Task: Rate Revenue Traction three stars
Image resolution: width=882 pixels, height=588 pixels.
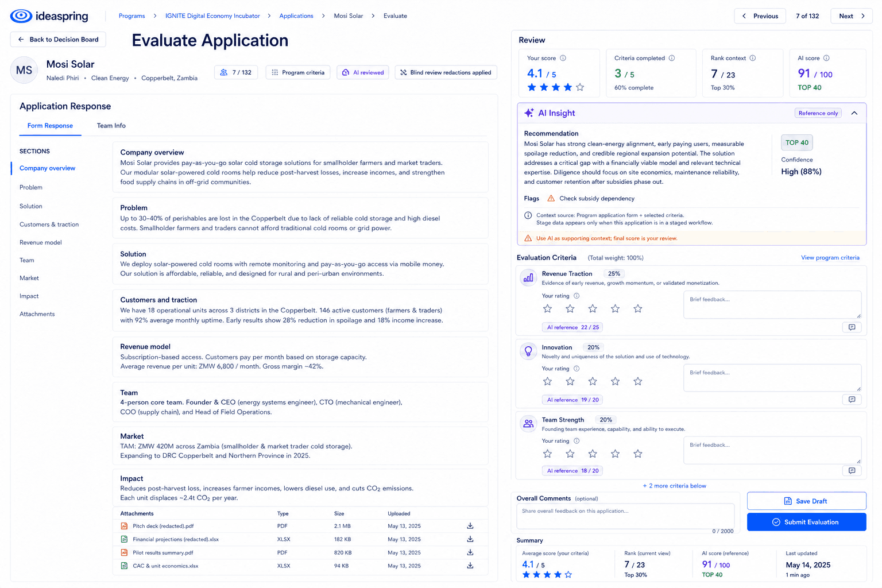Action: (x=593, y=309)
